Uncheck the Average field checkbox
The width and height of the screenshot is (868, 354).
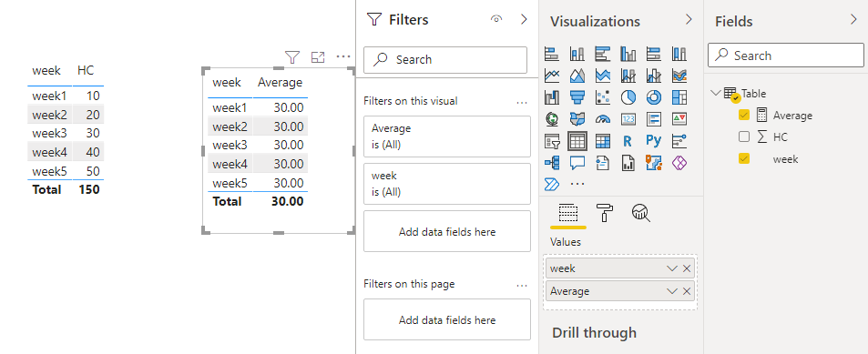[x=744, y=115]
